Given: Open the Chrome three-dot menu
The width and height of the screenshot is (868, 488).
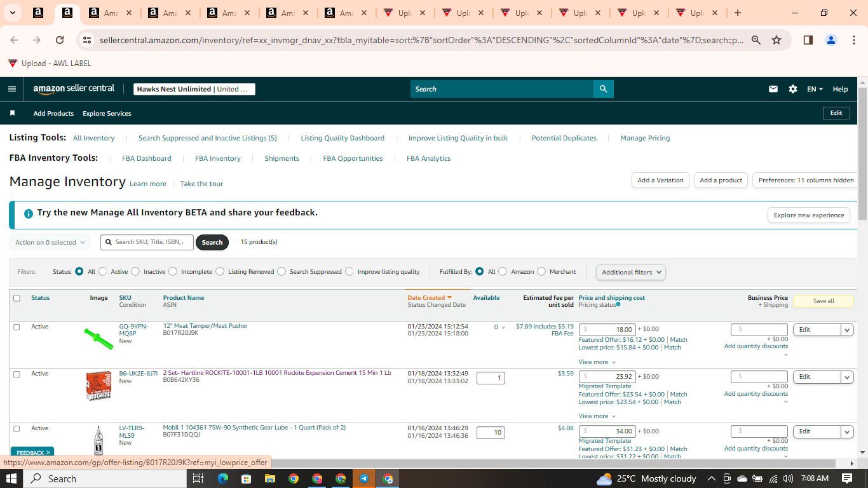Looking at the screenshot, I should click(x=853, y=40).
